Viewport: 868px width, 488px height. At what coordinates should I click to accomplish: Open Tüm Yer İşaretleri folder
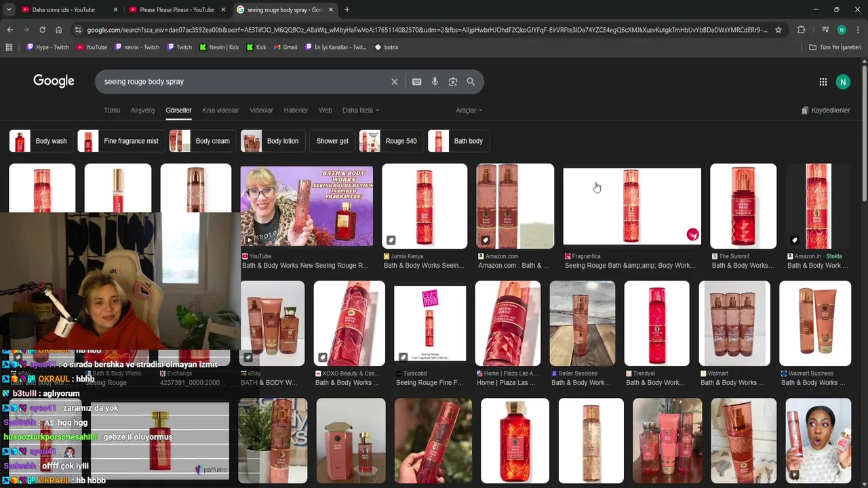[835, 47]
